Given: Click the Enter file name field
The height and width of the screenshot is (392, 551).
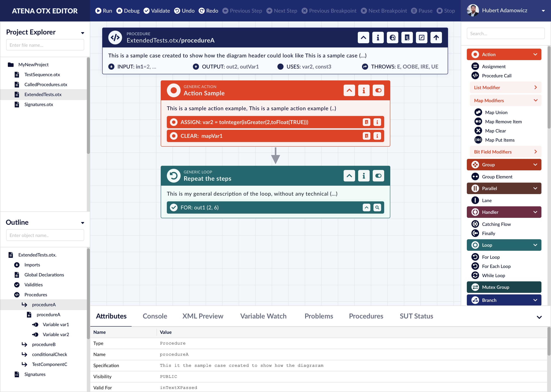Looking at the screenshot, I should pos(45,45).
